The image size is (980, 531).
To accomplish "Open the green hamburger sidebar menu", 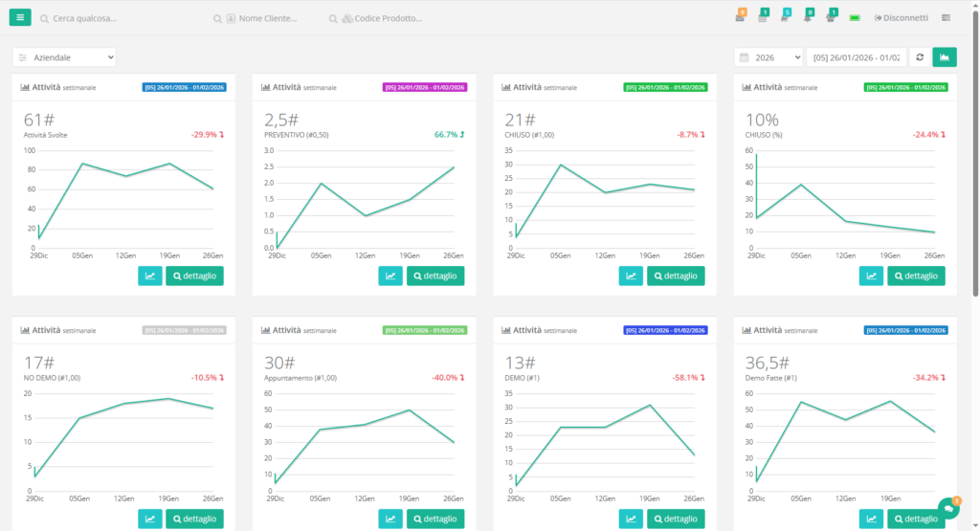I will click(20, 17).
